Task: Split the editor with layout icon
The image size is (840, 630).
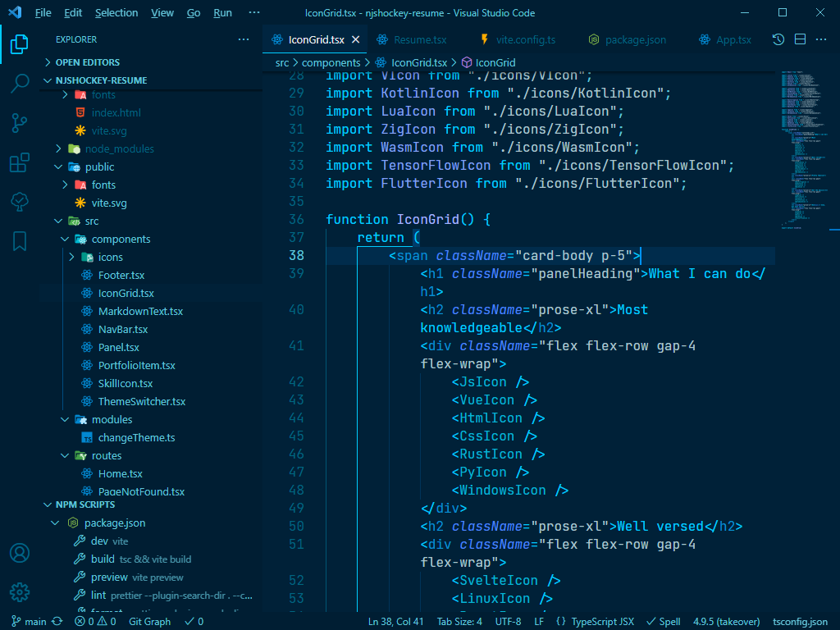Action: pos(800,39)
